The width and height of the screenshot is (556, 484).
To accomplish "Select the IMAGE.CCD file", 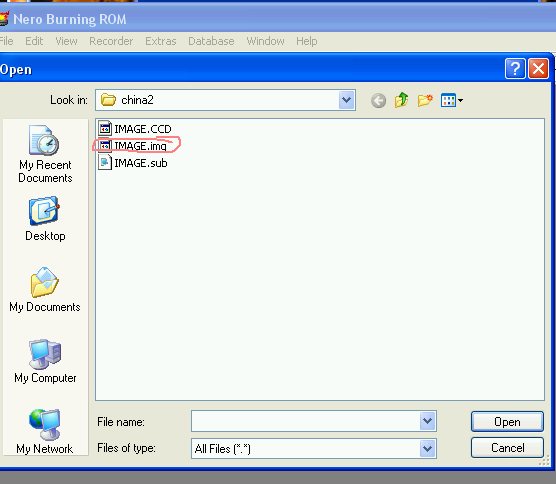I will pos(135,129).
